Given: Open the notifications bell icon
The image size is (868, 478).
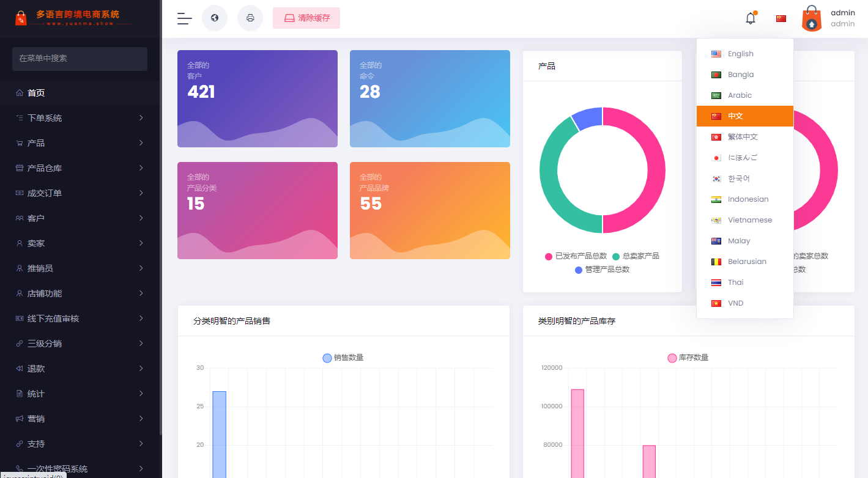Looking at the screenshot, I should (x=751, y=18).
